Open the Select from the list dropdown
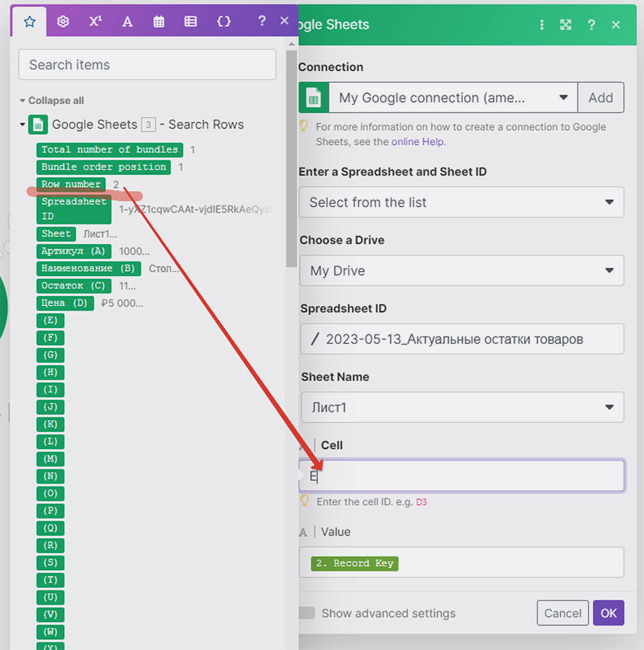 (462, 202)
